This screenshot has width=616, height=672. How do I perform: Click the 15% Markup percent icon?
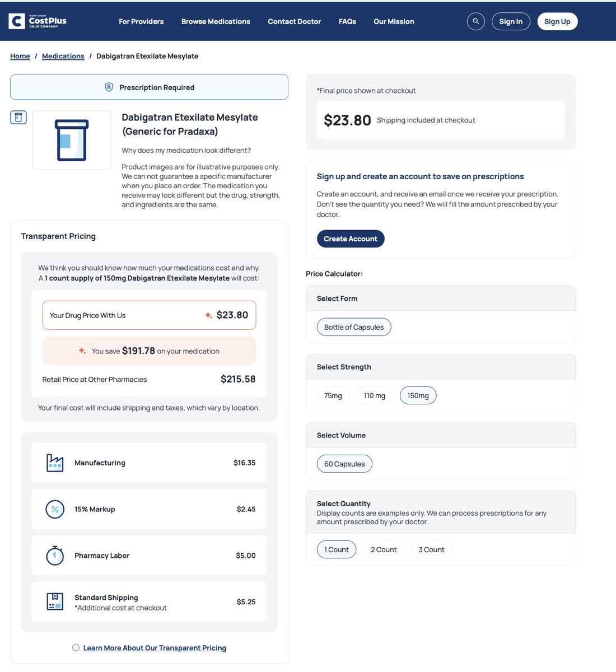[x=55, y=509]
